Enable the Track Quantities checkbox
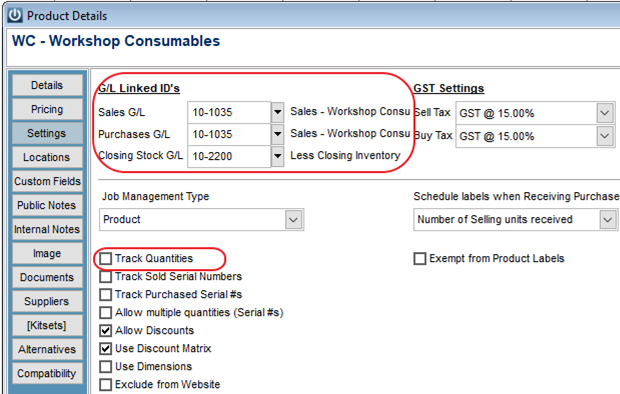Viewport: 620px width, 394px height. [106, 259]
